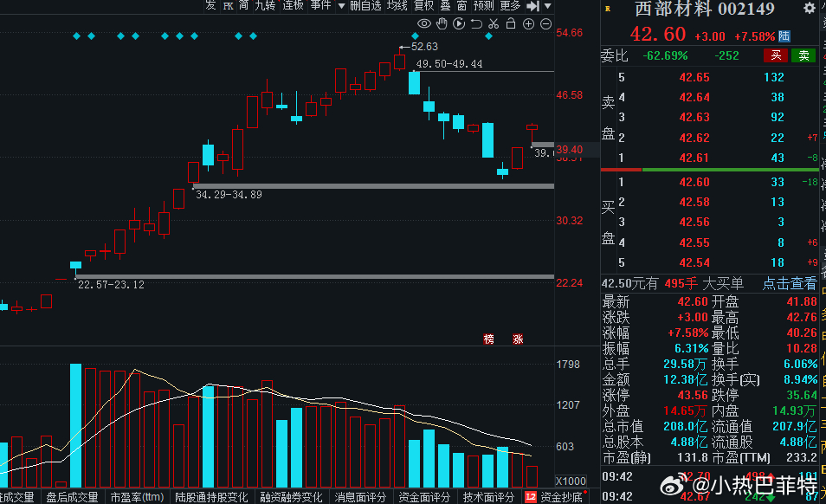826x504 pixels.
Task: Click the red 榜 marker on chart
Action: pos(489,339)
